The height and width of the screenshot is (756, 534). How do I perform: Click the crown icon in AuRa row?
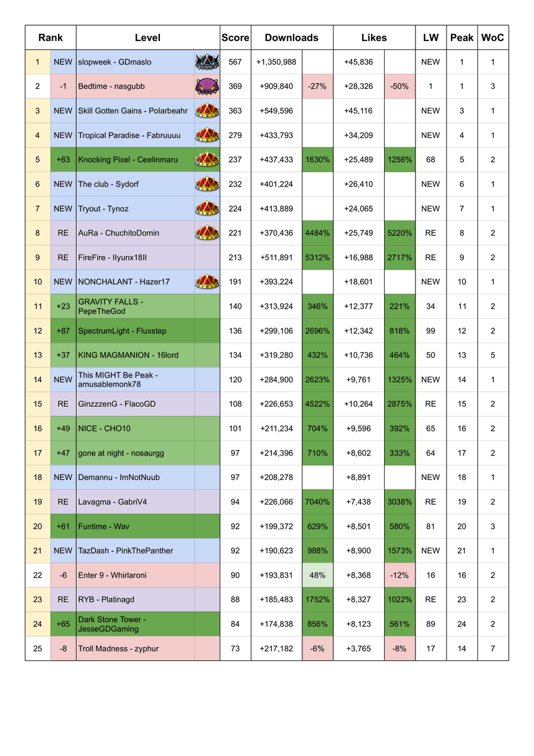click(207, 233)
